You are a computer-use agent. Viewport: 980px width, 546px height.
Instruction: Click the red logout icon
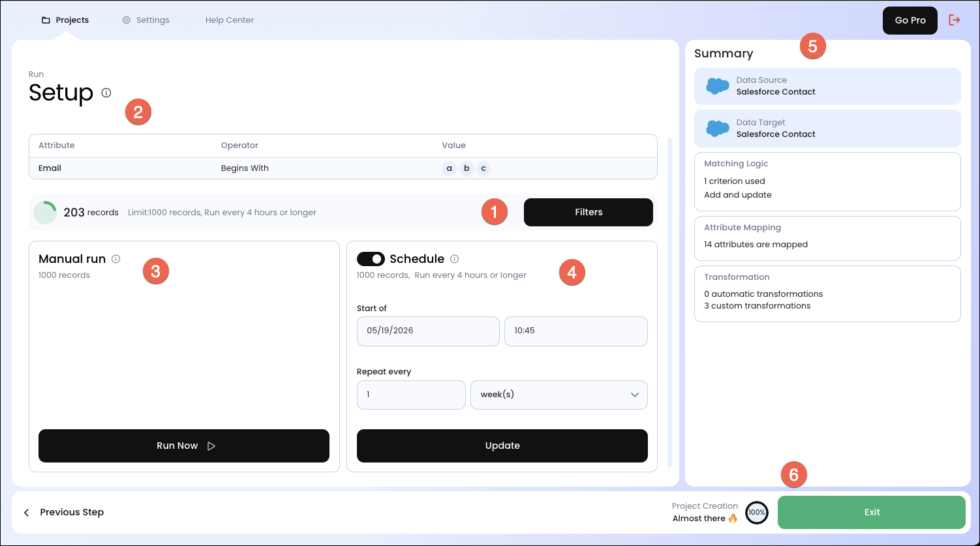coord(955,20)
